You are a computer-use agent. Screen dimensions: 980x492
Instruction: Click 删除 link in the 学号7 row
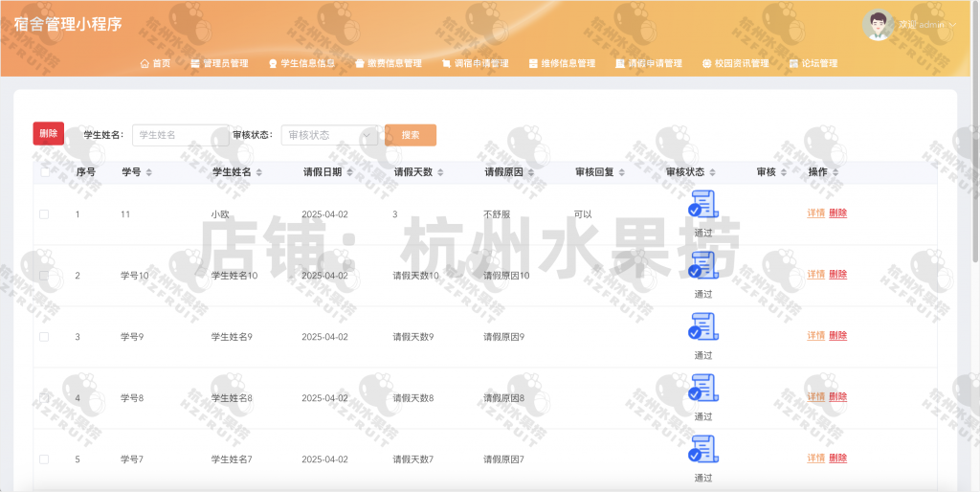pyautogui.click(x=838, y=458)
